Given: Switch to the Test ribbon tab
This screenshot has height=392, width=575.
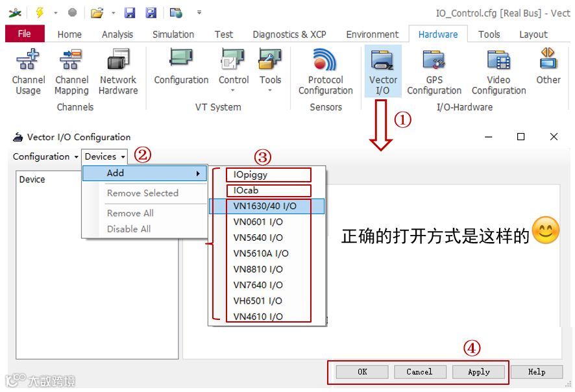Looking at the screenshot, I should pyautogui.click(x=224, y=34).
